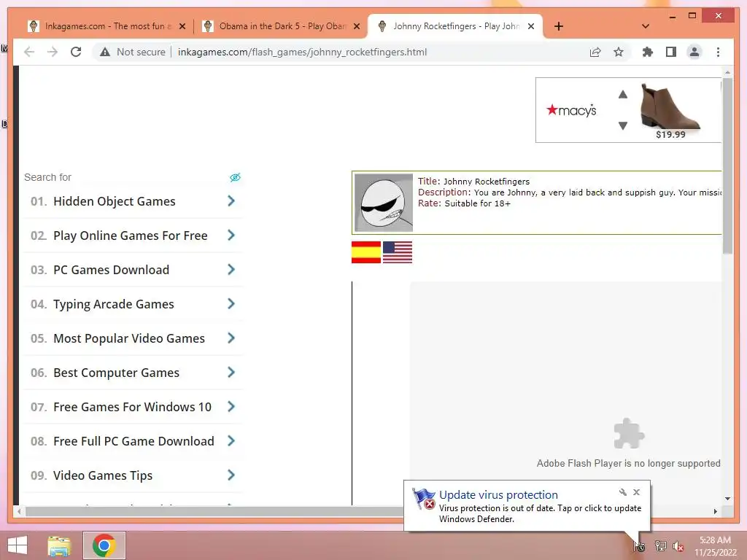The width and height of the screenshot is (747, 560).
Task: Open notification settings wrench icon
Action: (623, 492)
